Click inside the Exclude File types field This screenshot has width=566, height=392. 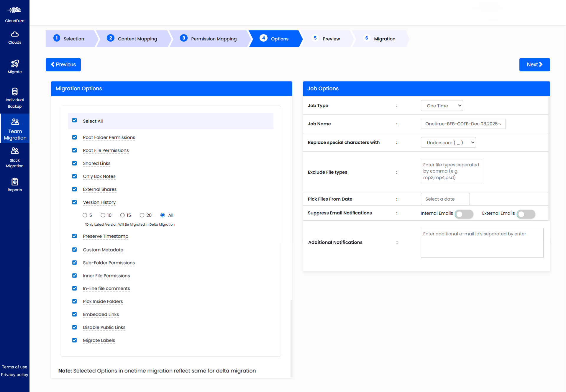click(451, 171)
